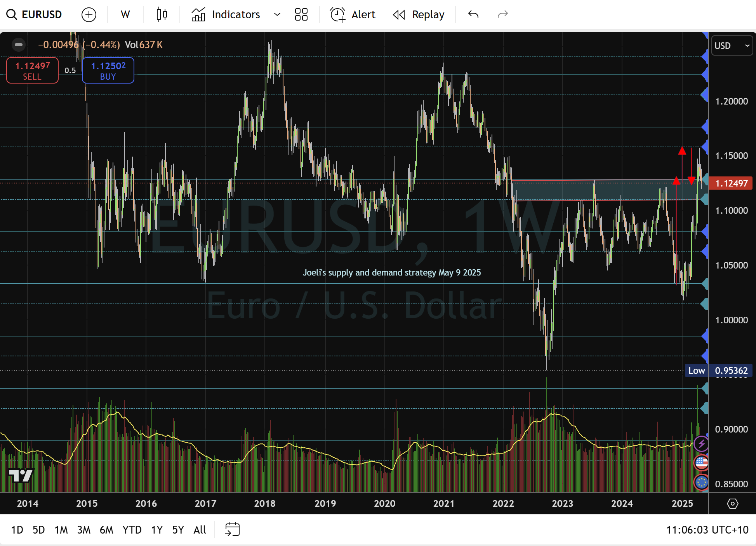Screen dimensions: 756x546
Task: Expand the Indicators favorites chevron
Action: point(277,15)
